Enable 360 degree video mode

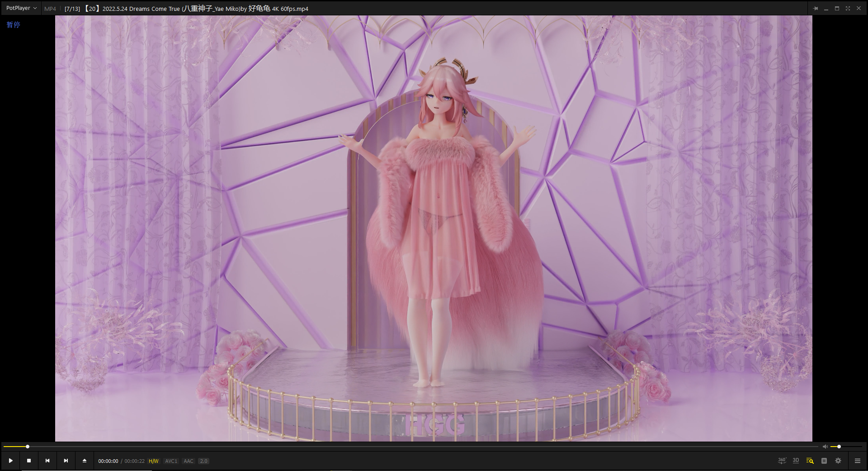point(782,461)
